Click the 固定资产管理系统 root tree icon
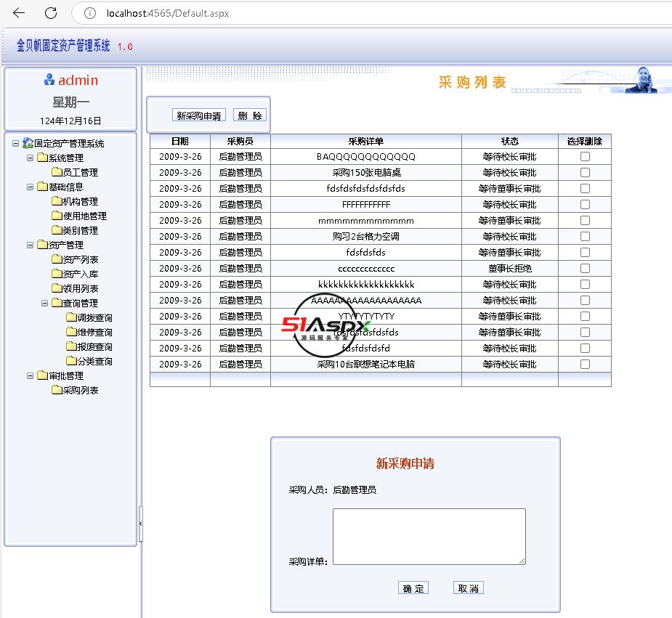 pos(28,143)
